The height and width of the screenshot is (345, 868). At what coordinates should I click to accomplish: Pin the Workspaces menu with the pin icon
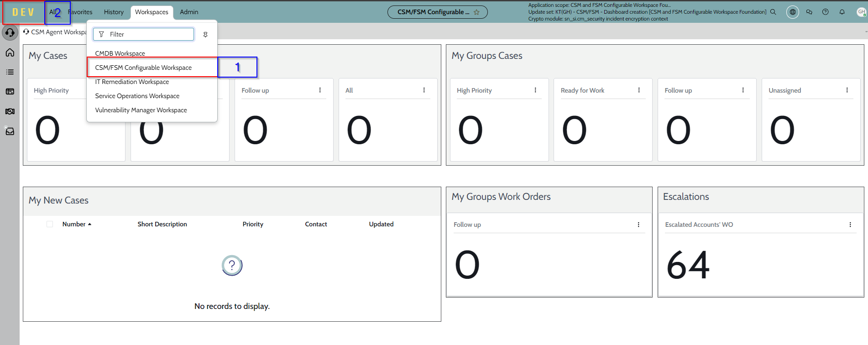[205, 35]
